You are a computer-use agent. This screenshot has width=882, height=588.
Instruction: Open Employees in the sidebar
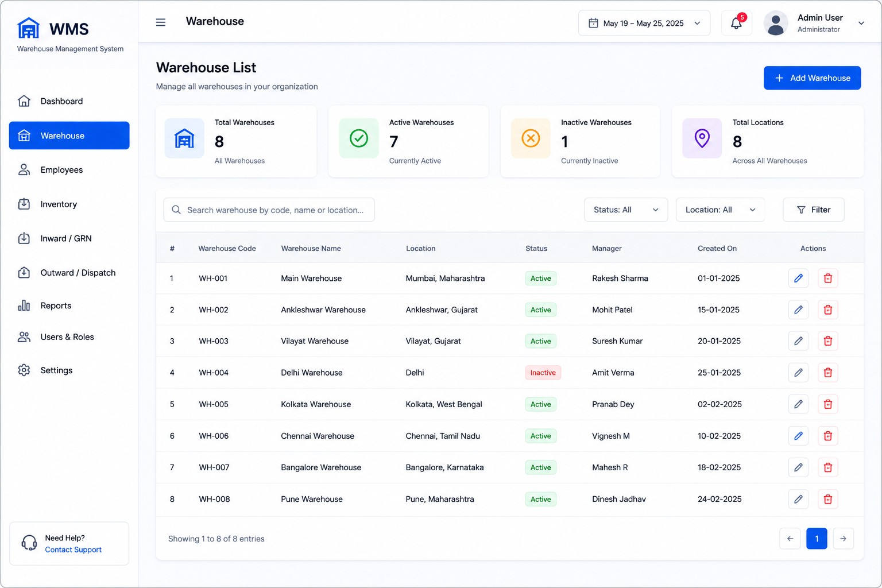pyautogui.click(x=69, y=170)
